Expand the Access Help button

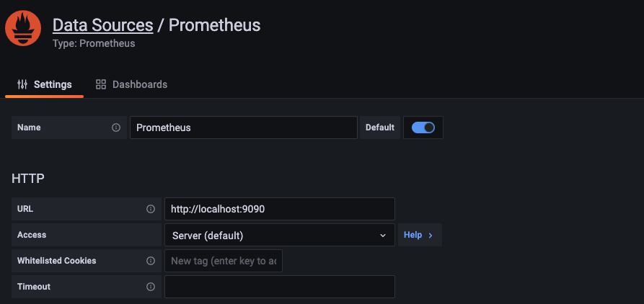(419, 235)
